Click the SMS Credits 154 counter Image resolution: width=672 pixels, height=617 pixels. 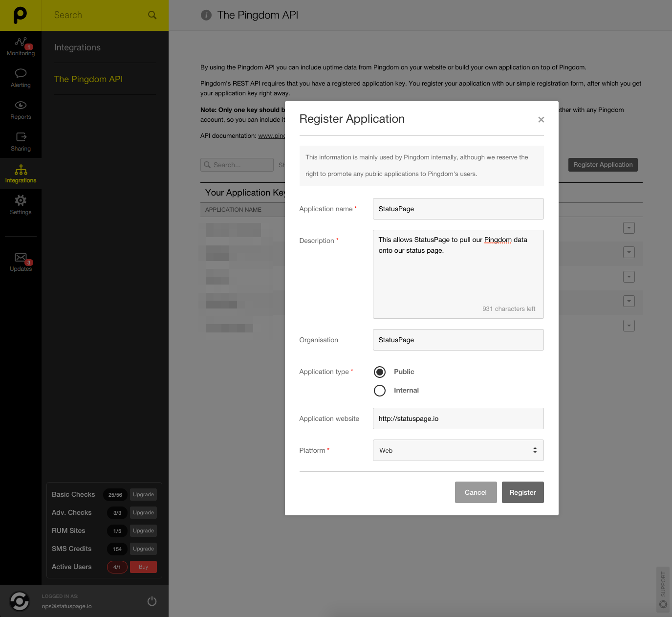[117, 549]
